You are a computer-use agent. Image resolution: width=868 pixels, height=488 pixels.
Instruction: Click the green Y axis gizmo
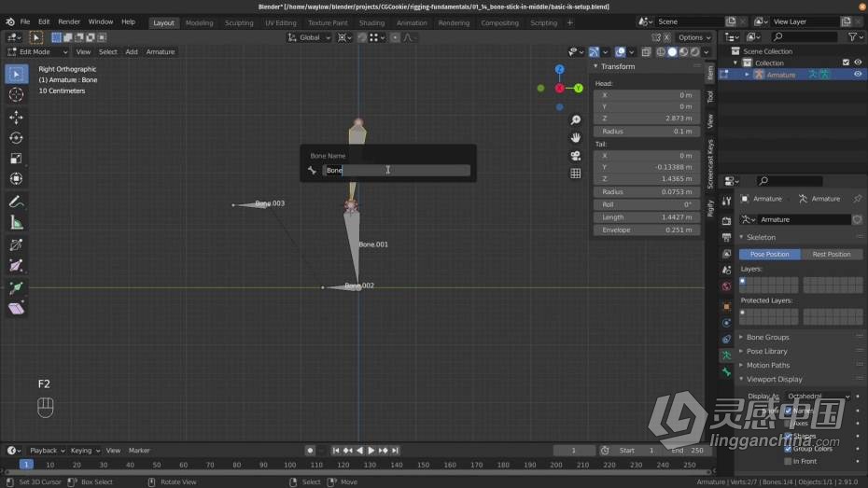click(578, 88)
